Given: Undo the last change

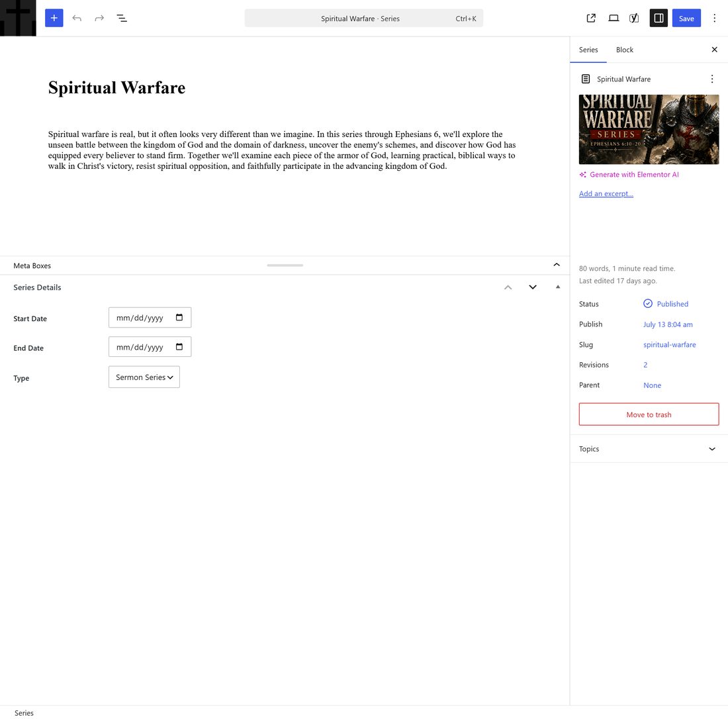Looking at the screenshot, I should [x=77, y=18].
